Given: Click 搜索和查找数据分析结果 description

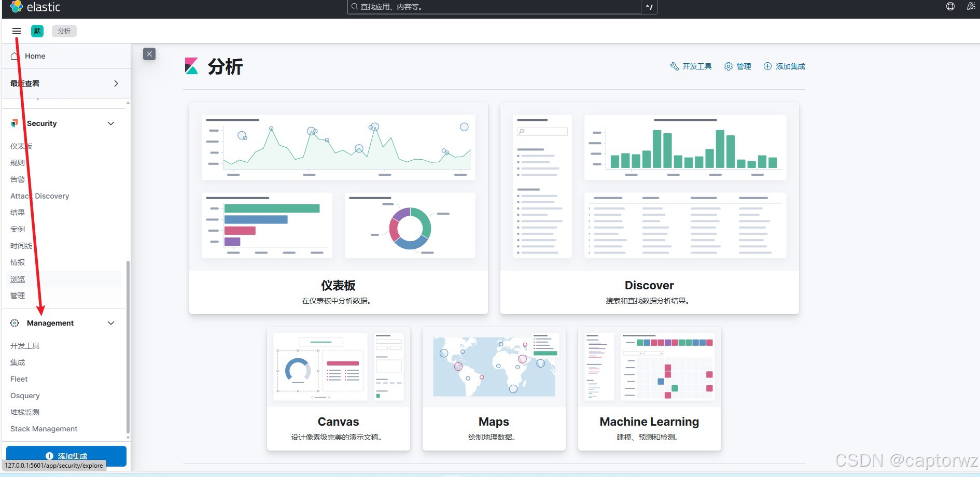Looking at the screenshot, I should coord(648,301).
